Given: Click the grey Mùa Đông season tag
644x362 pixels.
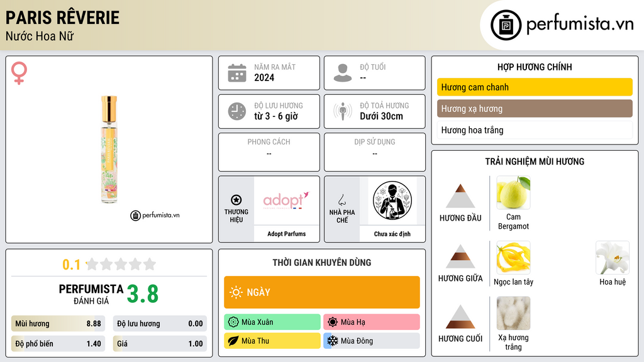Looking at the screenshot, I should [x=372, y=341].
